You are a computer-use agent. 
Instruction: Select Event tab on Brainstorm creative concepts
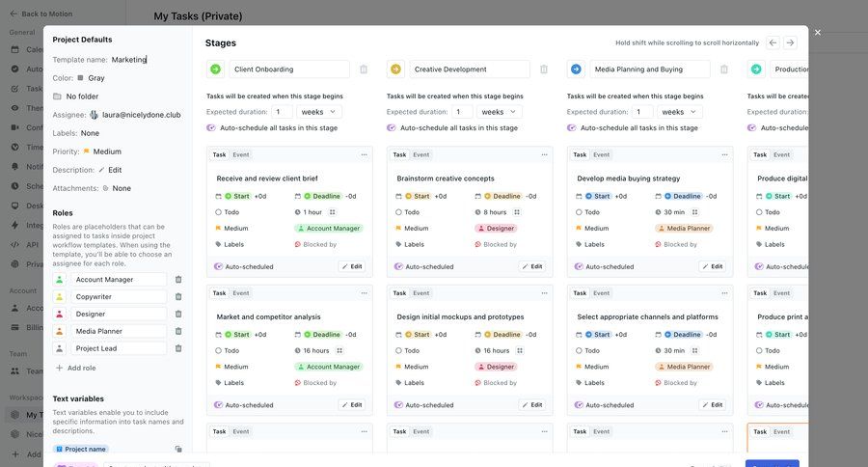pos(421,154)
